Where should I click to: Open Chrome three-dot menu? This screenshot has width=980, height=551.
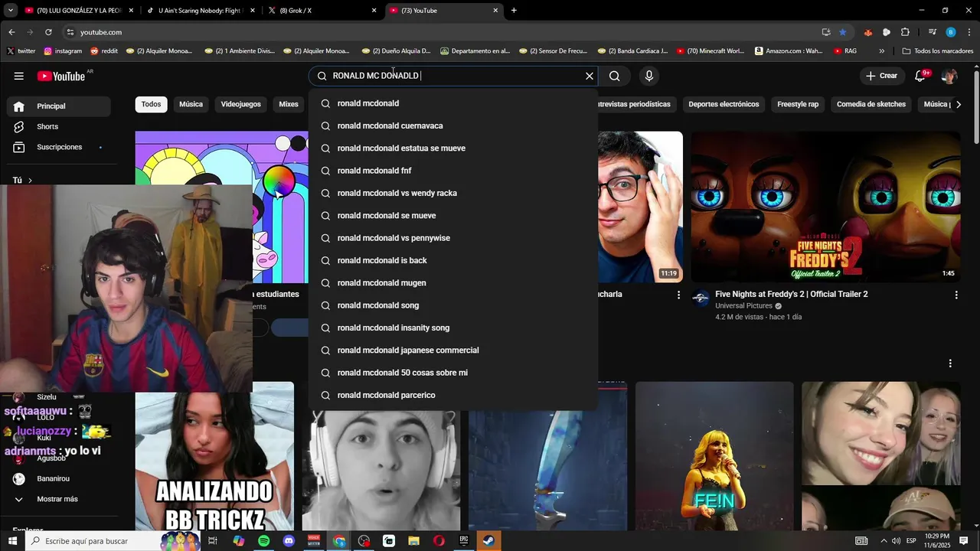[969, 32]
